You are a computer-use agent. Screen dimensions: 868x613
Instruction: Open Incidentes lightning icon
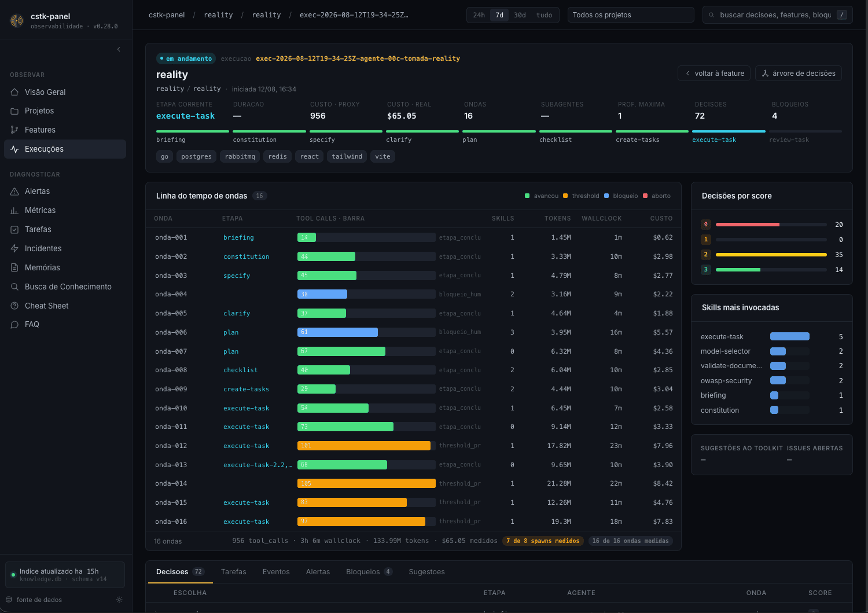[x=14, y=248]
